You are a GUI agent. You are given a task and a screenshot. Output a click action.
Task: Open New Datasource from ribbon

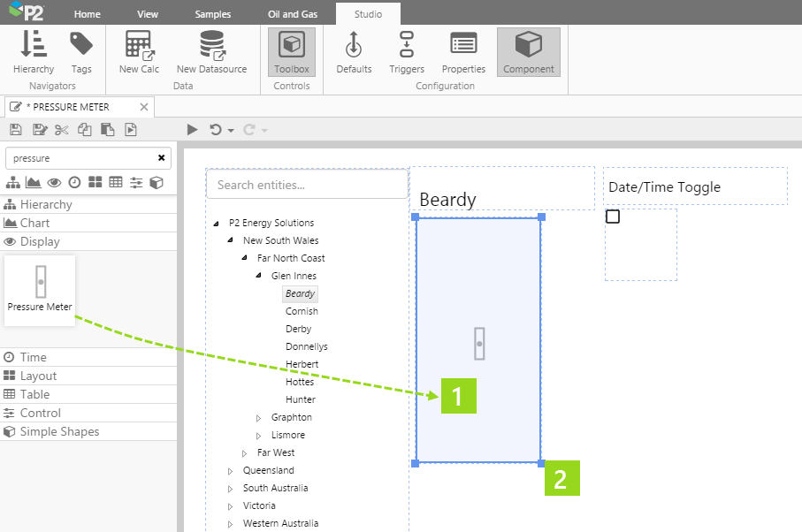point(211,52)
